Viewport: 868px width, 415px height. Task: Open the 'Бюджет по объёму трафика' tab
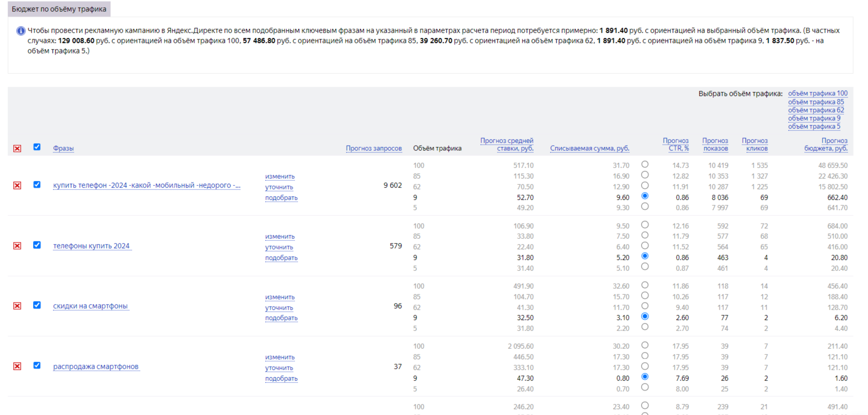click(59, 9)
